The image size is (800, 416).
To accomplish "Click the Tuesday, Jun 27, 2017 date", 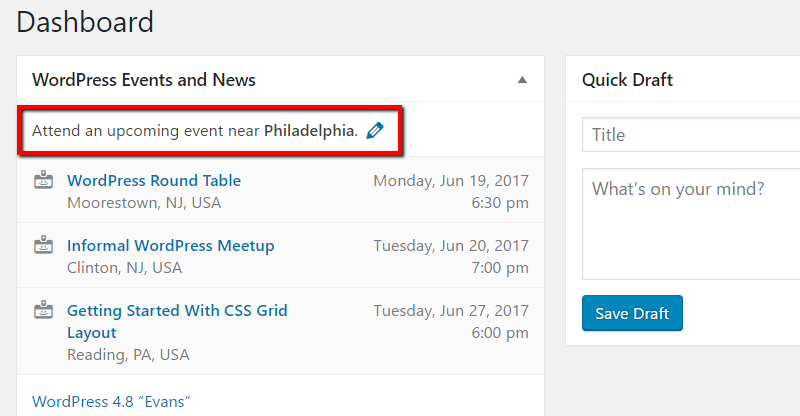I will (x=451, y=310).
